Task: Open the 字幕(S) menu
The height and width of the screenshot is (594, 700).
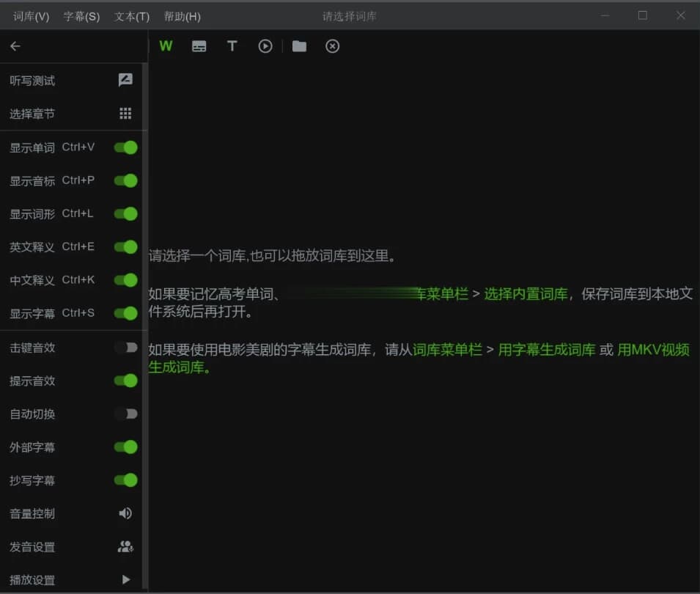Action: click(x=81, y=15)
